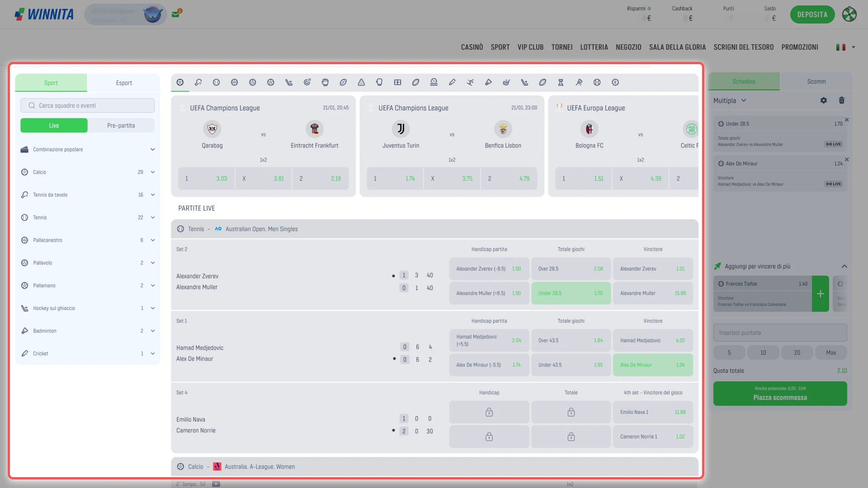Image resolution: width=868 pixels, height=488 pixels.
Task: Select the volleyball icon in sports bar
Action: (252, 82)
